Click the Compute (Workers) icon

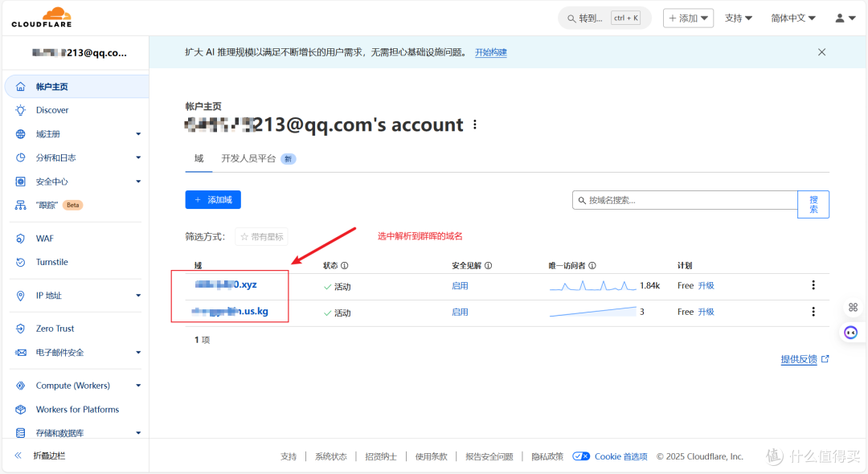pyautogui.click(x=20, y=386)
